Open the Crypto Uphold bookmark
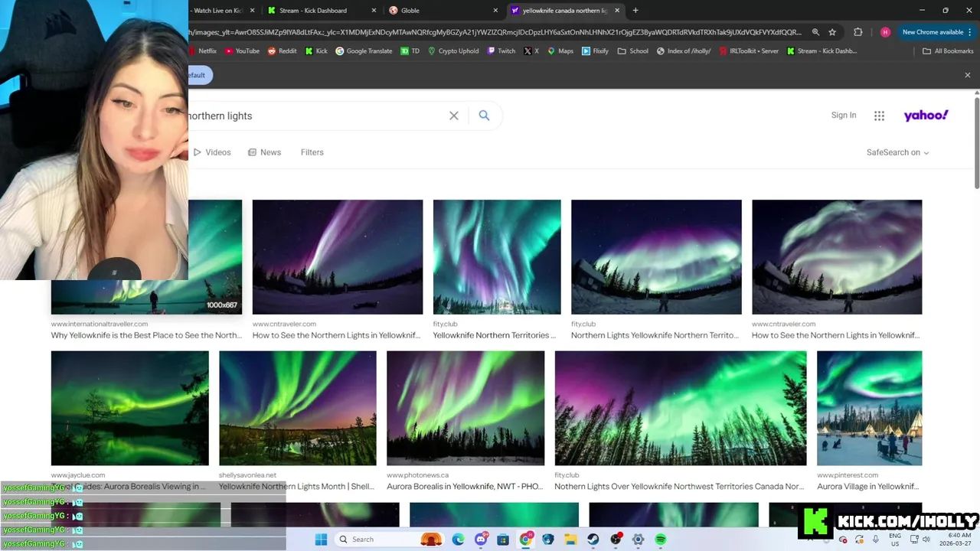The image size is (980, 551). pos(453,51)
